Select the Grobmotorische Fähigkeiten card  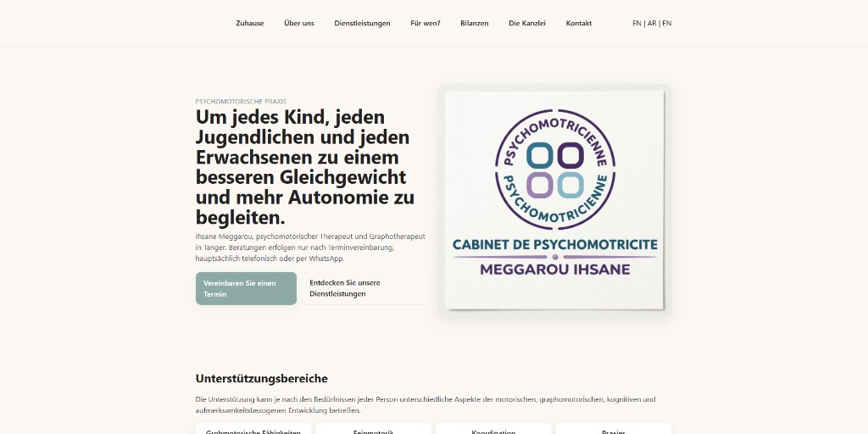(x=253, y=429)
